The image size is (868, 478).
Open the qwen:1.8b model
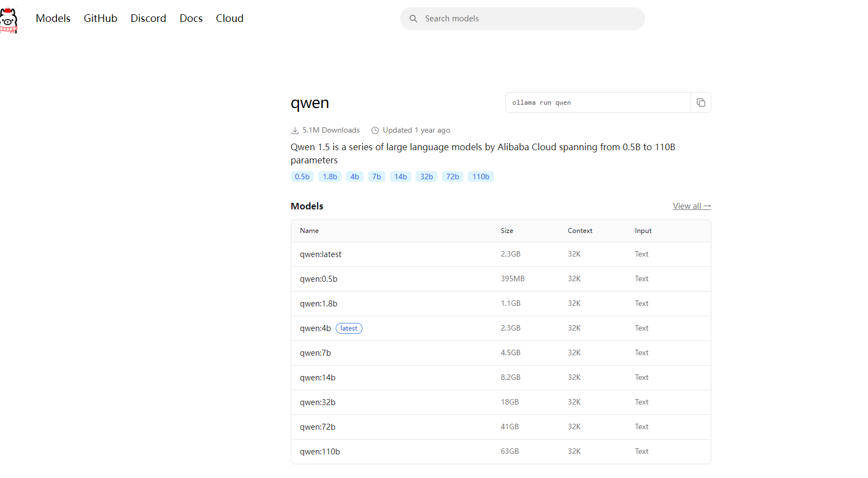coord(319,304)
